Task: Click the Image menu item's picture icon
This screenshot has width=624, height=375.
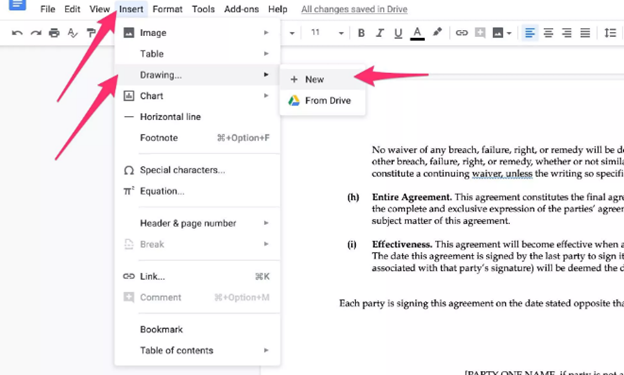Action: pyautogui.click(x=129, y=33)
